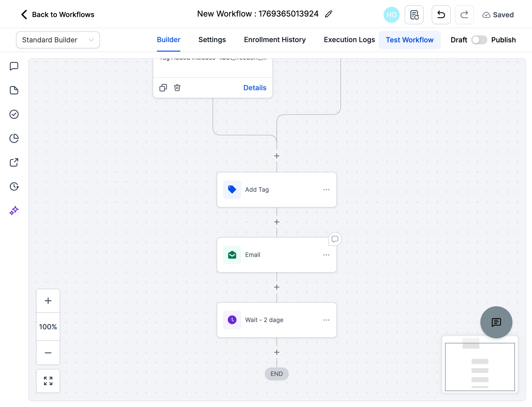Click the Back to Workflows arrow
The image size is (532, 407).
click(x=24, y=15)
